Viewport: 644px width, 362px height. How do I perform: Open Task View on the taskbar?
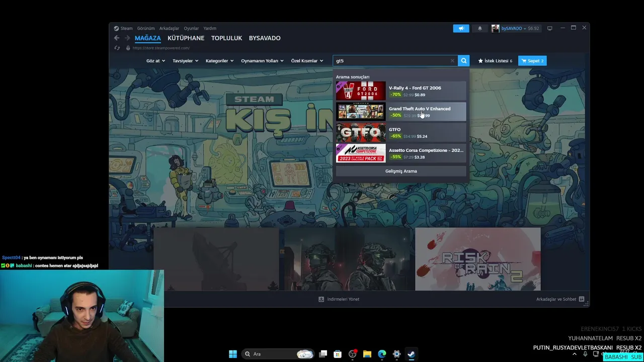[324, 354]
